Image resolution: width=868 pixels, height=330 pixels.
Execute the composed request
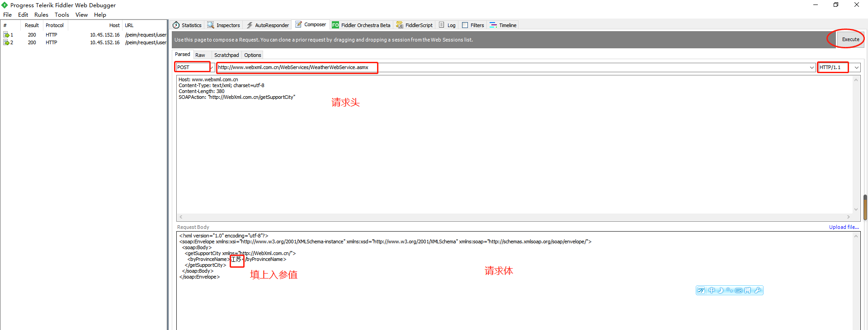click(x=850, y=39)
